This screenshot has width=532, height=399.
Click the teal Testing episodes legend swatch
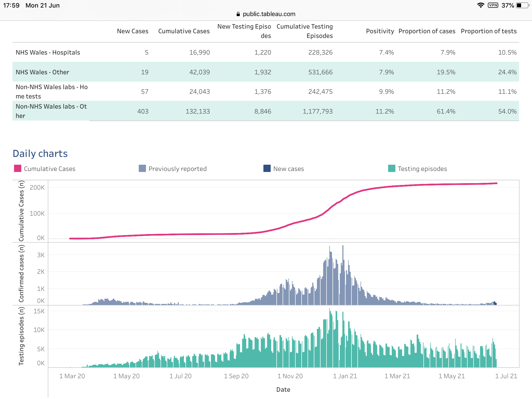tap(391, 169)
